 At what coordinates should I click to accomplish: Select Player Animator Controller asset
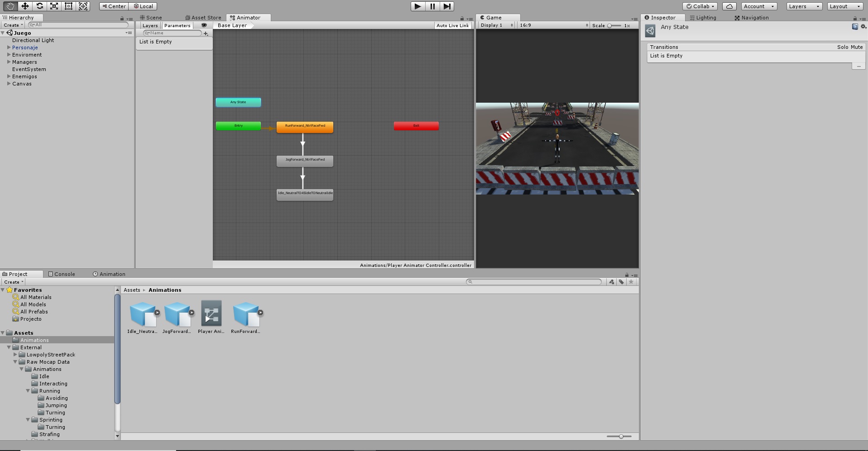[211, 317]
